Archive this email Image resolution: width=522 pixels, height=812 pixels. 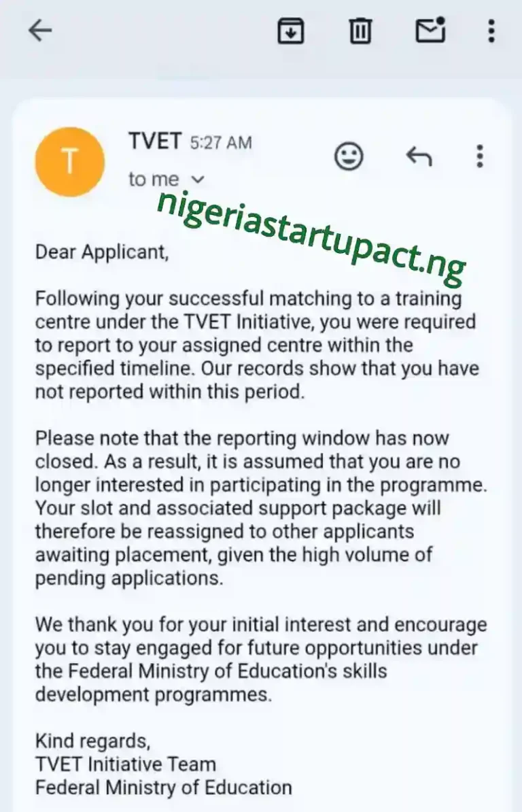(291, 31)
